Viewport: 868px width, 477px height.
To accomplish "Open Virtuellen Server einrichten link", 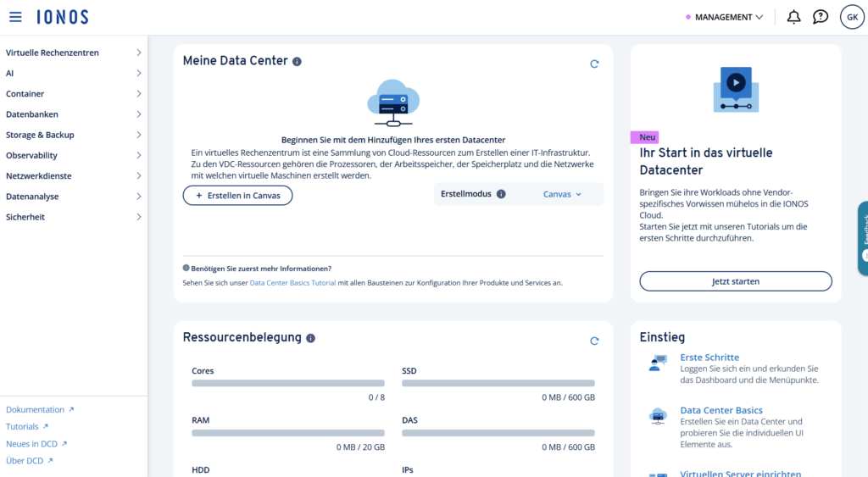I will click(x=741, y=473).
